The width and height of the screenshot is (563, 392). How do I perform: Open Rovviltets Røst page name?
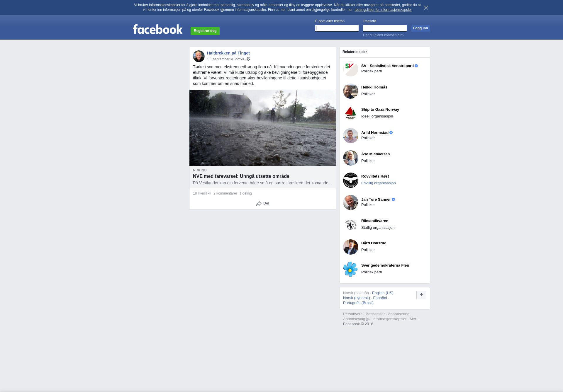375,176
